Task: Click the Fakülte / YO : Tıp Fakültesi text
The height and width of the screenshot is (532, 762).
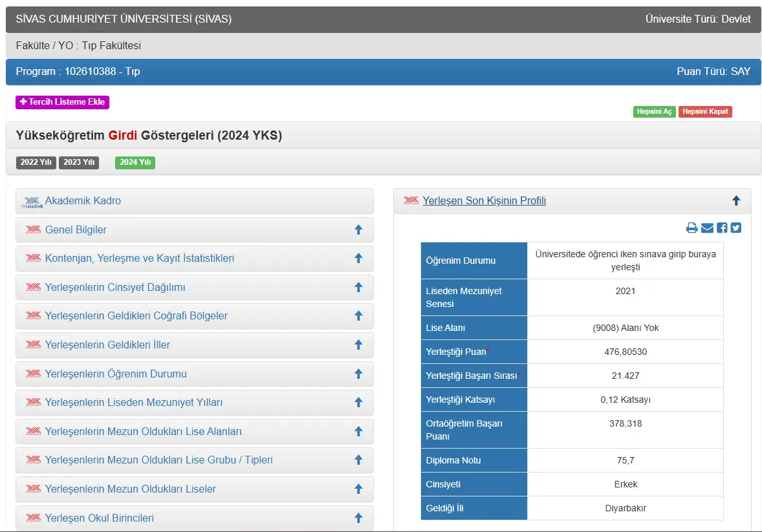Action: pyautogui.click(x=78, y=46)
